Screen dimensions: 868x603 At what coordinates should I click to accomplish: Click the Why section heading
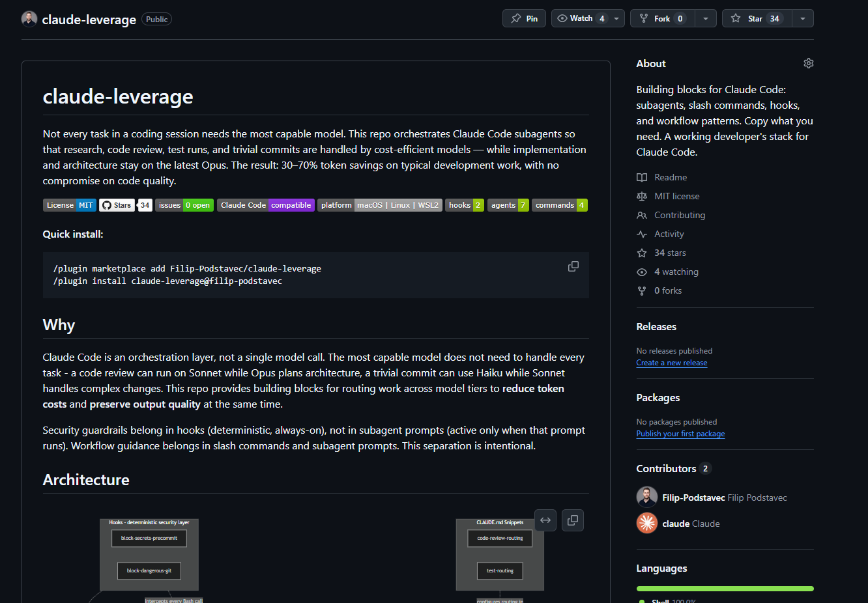(59, 325)
